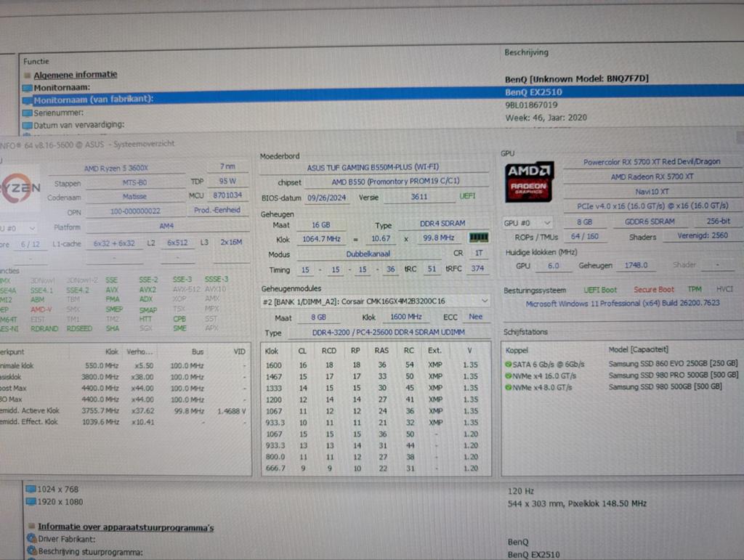Click the icon beside Monitornaam (van fabrikant)

tap(27, 100)
